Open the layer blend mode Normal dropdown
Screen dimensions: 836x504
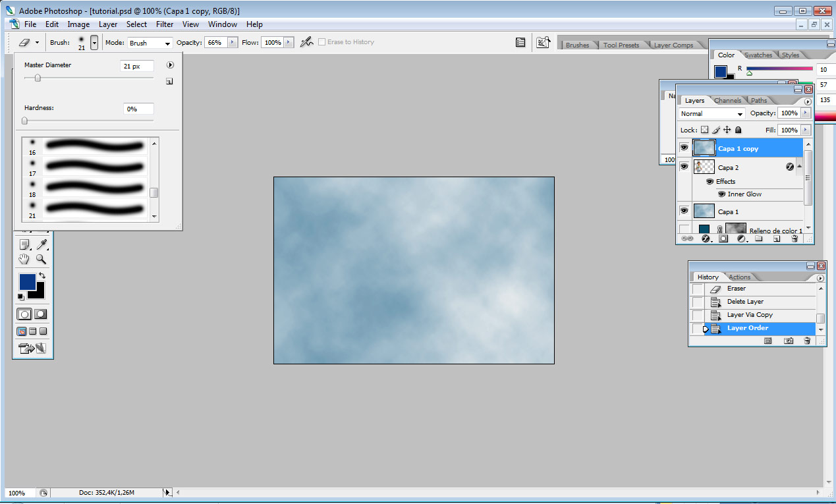[x=711, y=114]
